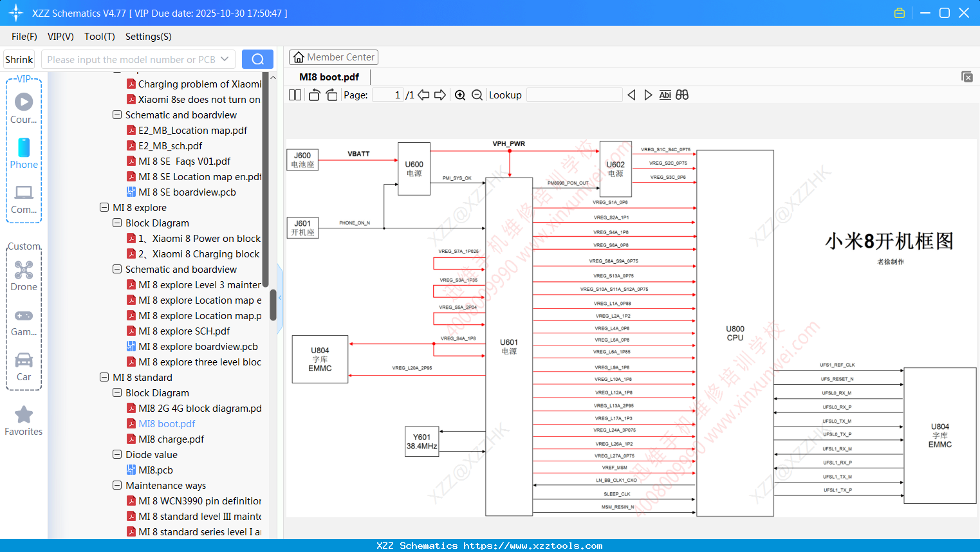Go to the previous page arrow

pyautogui.click(x=423, y=95)
